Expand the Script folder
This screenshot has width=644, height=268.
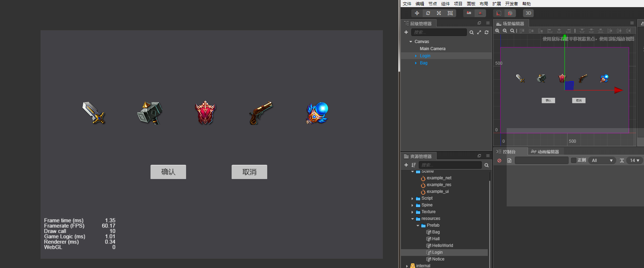pyautogui.click(x=412, y=199)
